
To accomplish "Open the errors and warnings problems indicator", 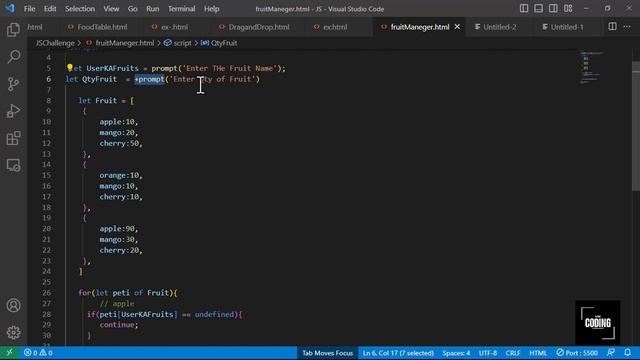I will [38, 353].
